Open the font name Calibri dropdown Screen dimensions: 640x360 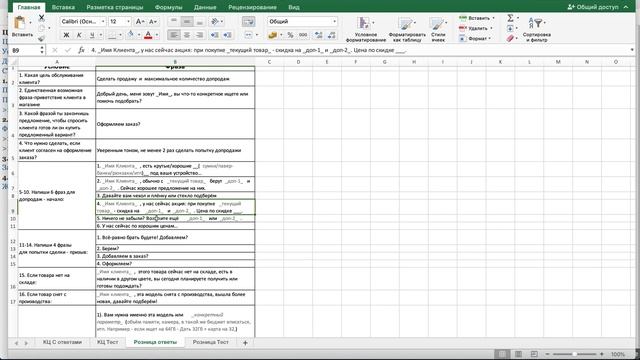[103, 21]
